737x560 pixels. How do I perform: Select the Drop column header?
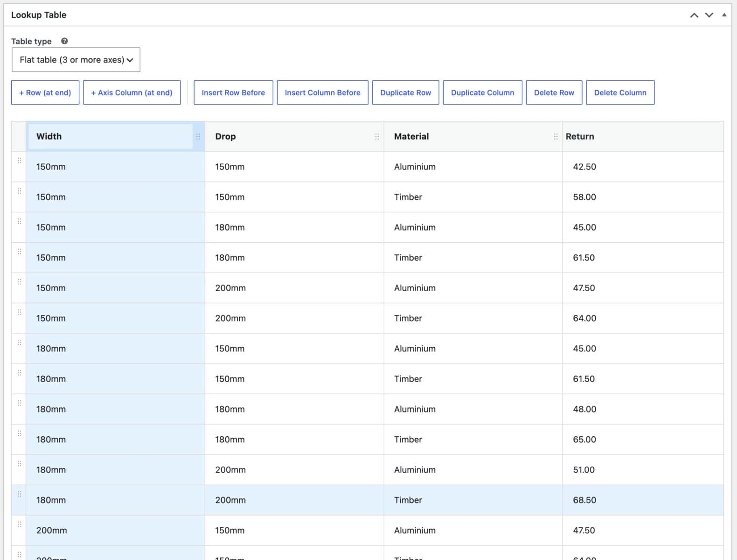point(294,136)
